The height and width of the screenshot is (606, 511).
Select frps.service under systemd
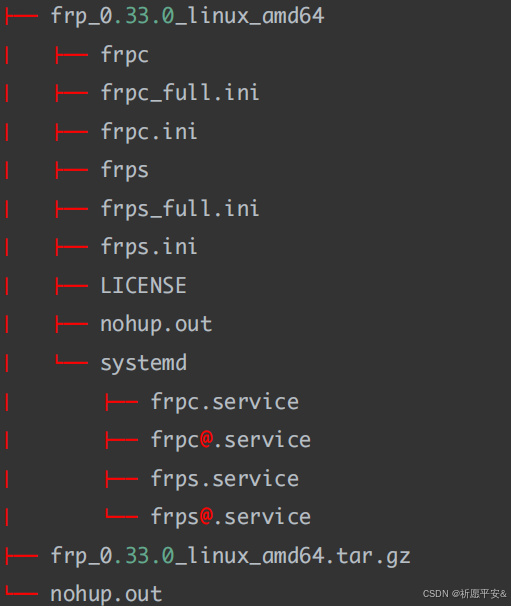click(x=225, y=479)
